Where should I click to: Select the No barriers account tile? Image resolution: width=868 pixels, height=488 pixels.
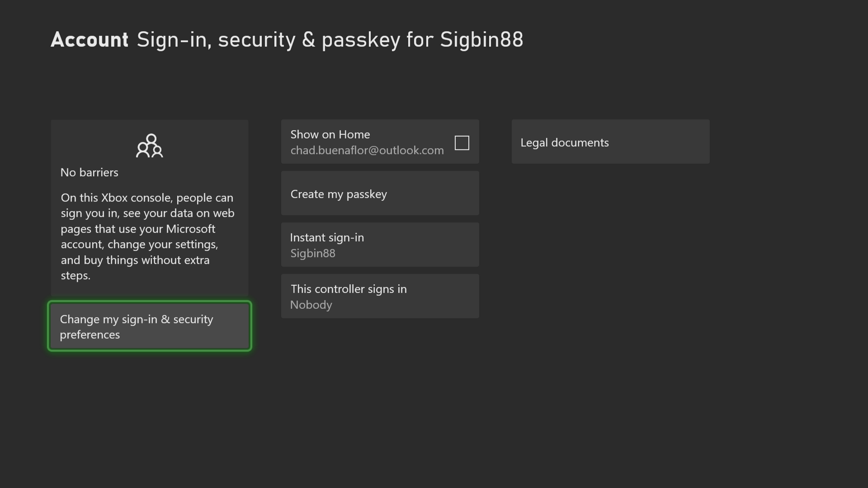[149, 208]
